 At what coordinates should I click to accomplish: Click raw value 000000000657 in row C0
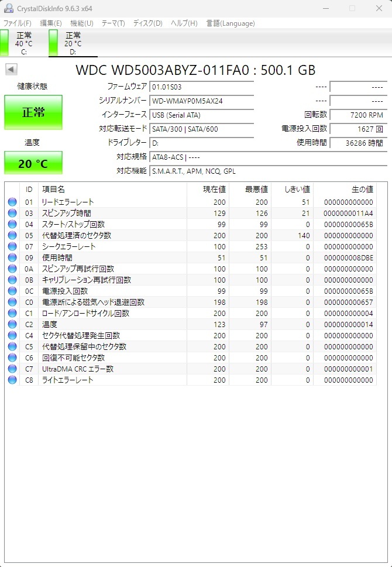point(348,303)
